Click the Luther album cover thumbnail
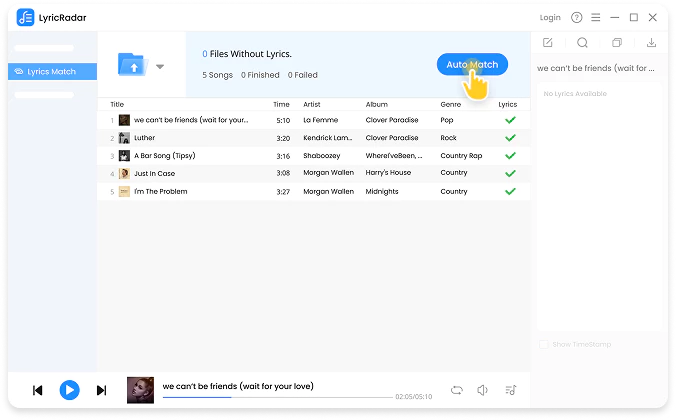Image resolution: width=676 pixels, height=420 pixels. coord(124,138)
